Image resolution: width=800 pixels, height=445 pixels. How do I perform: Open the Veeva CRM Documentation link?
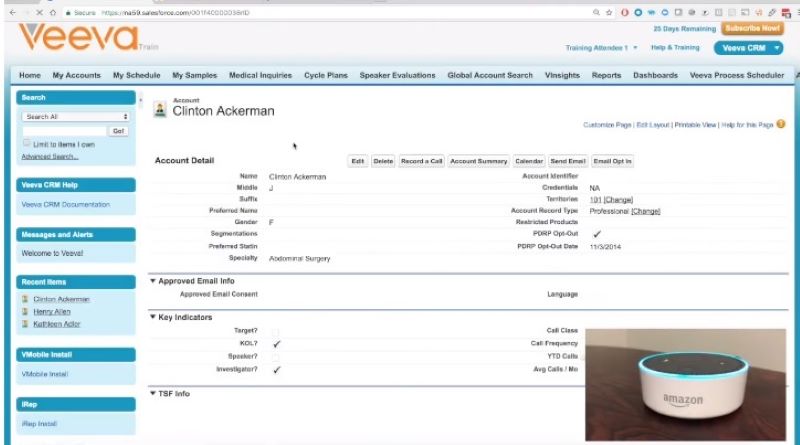pyautogui.click(x=67, y=205)
